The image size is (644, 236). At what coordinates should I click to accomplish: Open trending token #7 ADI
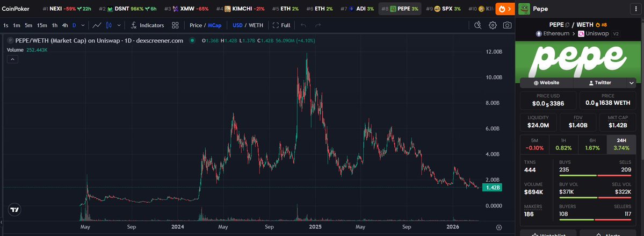tap(357, 9)
